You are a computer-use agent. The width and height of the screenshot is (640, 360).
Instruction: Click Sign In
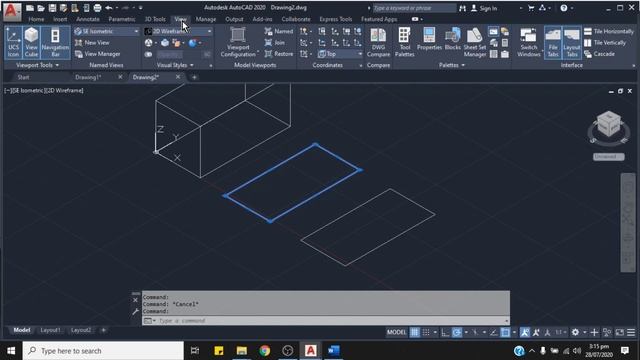pyautogui.click(x=484, y=8)
